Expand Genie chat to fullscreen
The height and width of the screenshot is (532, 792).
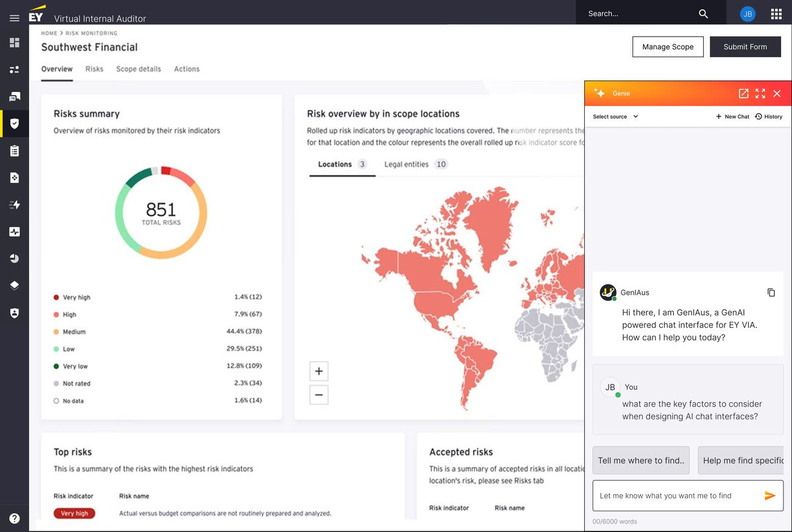(x=760, y=93)
